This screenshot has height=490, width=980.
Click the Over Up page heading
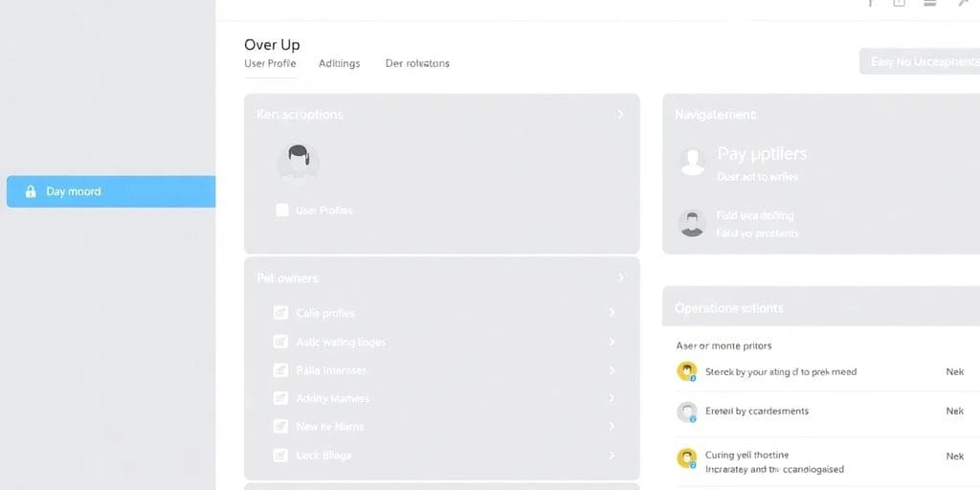point(272,44)
